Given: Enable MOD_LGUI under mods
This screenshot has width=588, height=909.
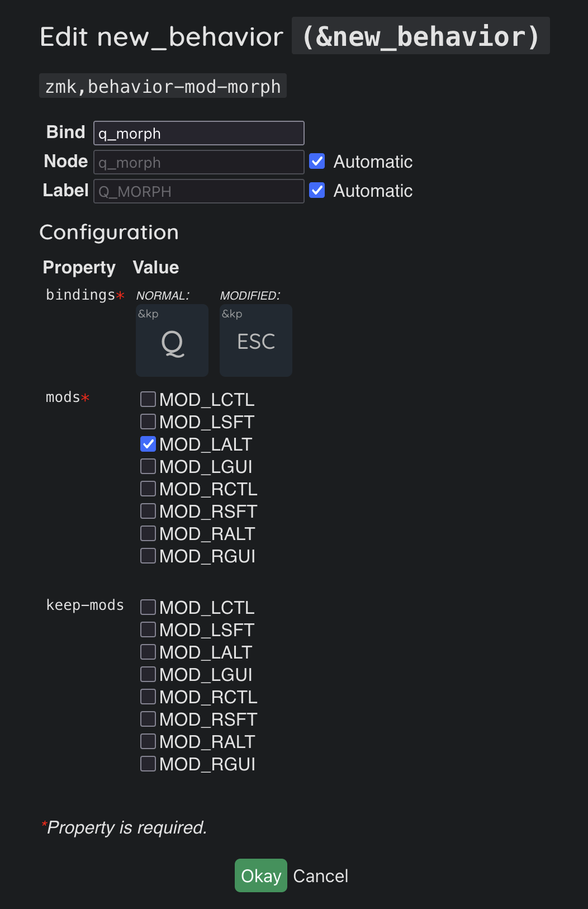Looking at the screenshot, I should click(148, 466).
